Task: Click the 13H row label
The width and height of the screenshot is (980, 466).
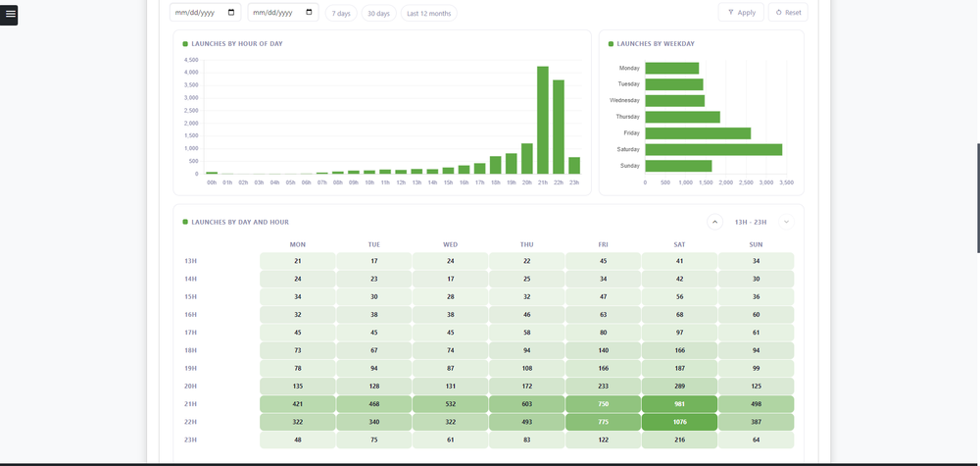Action: (191, 261)
